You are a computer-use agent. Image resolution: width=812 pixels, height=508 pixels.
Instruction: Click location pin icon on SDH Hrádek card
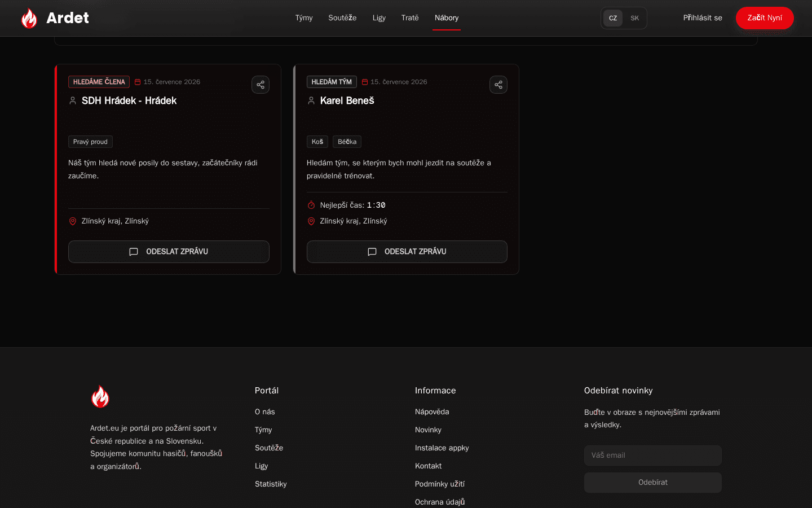[x=73, y=221]
